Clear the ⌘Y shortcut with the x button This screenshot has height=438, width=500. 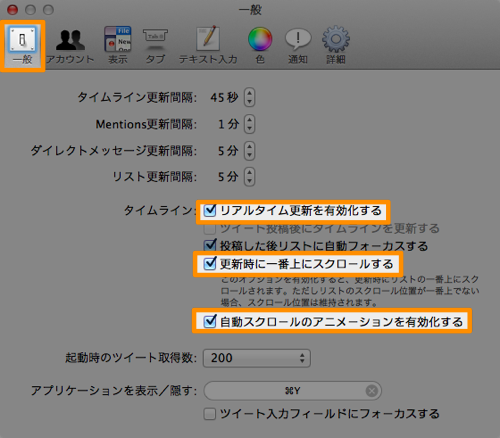click(x=372, y=391)
